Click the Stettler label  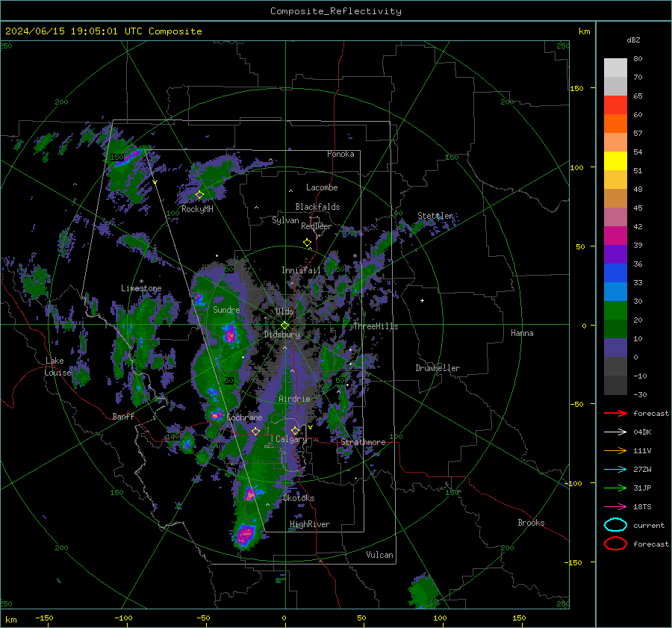435,216
